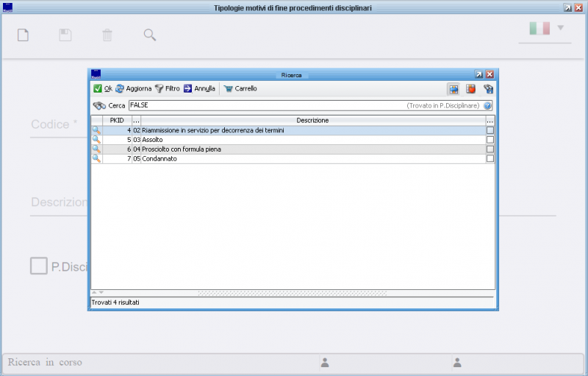588x376 pixels.
Task: Detach the Ricerca dialog with arrow icon
Action: tap(479, 74)
